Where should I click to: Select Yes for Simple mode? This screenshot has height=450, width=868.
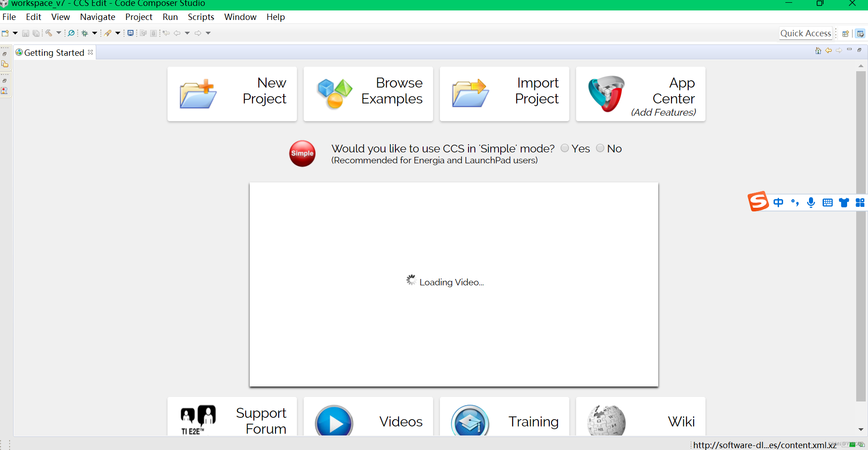coord(565,148)
